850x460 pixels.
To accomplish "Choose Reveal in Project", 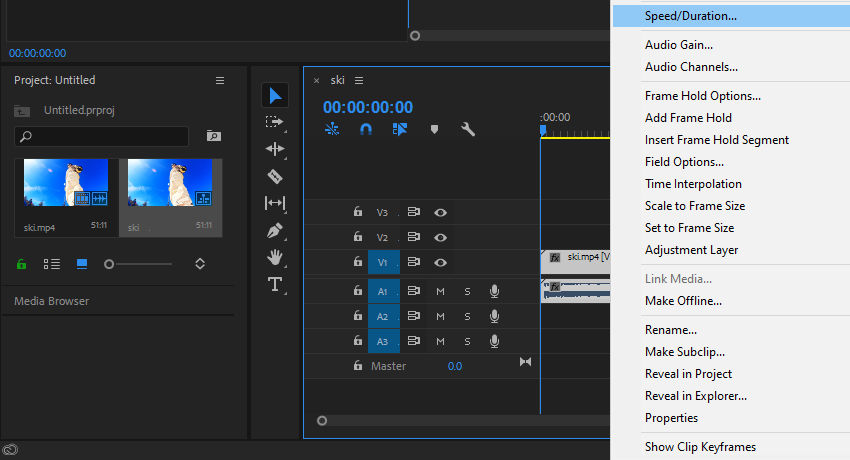I will click(688, 374).
